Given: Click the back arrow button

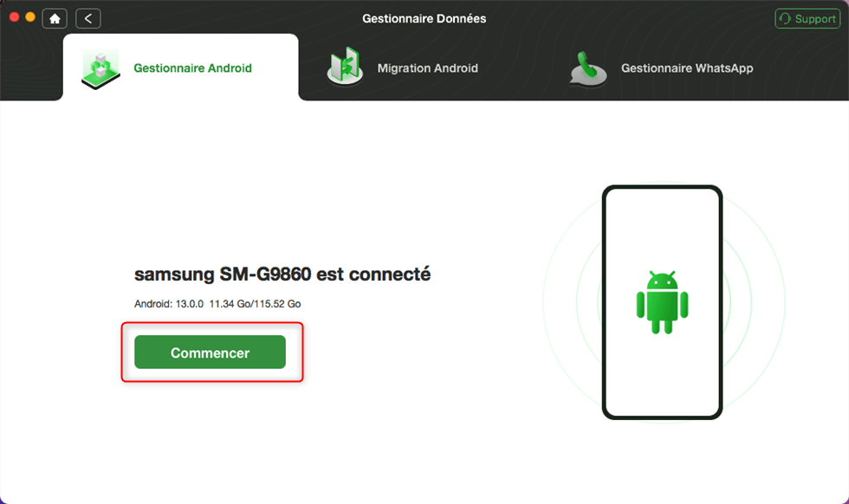Looking at the screenshot, I should tap(88, 19).
